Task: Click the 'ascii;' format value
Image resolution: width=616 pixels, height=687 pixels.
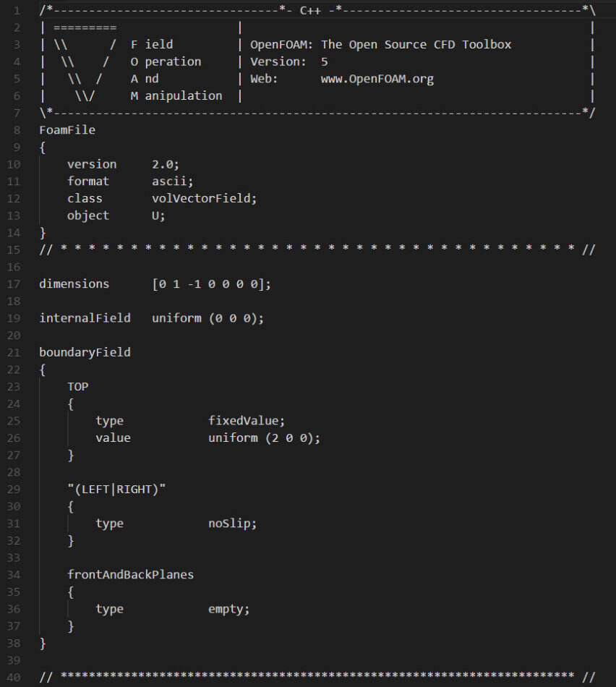Action: tap(173, 182)
